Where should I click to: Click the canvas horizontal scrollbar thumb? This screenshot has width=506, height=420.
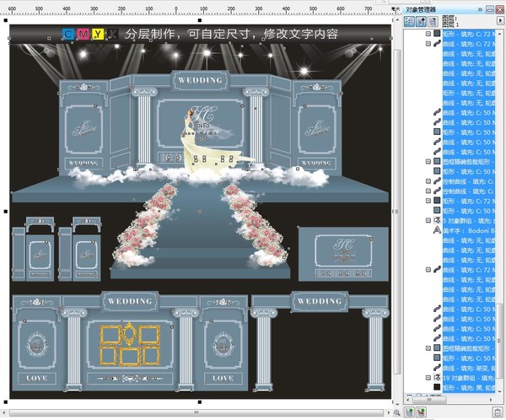(196, 412)
